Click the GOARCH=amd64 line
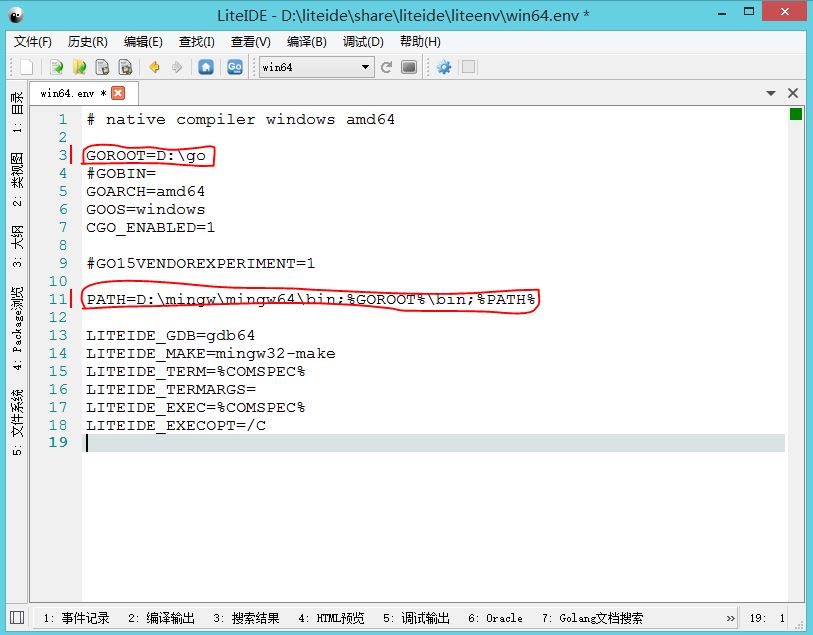This screenshot has height=635, width=813. [145, 191]
